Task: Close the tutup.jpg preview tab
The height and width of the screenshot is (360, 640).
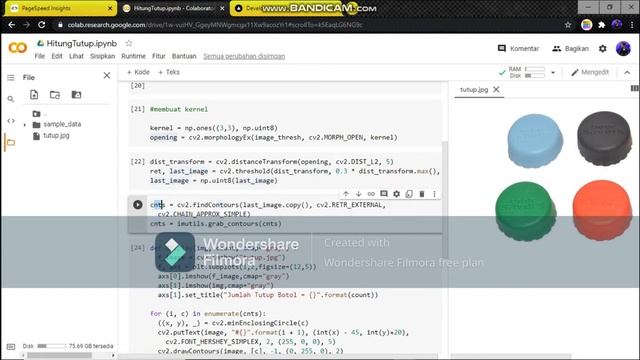Action: click(496, 89)
